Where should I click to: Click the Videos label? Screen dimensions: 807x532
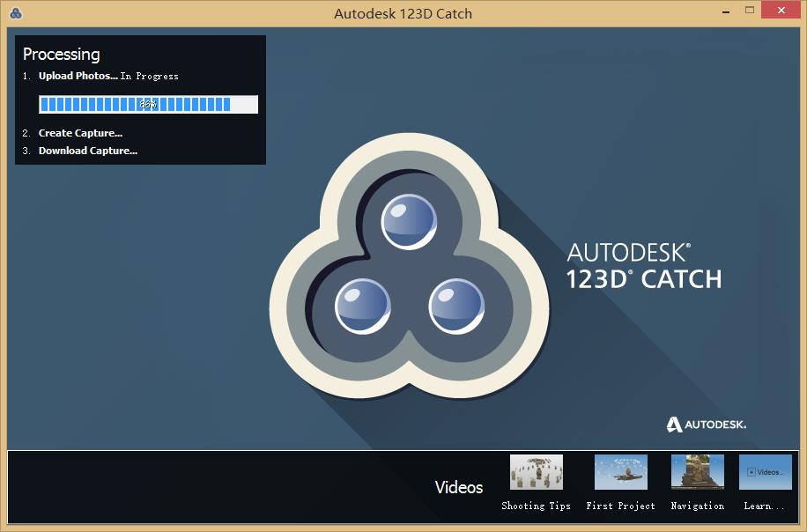(x=459, y=487)
